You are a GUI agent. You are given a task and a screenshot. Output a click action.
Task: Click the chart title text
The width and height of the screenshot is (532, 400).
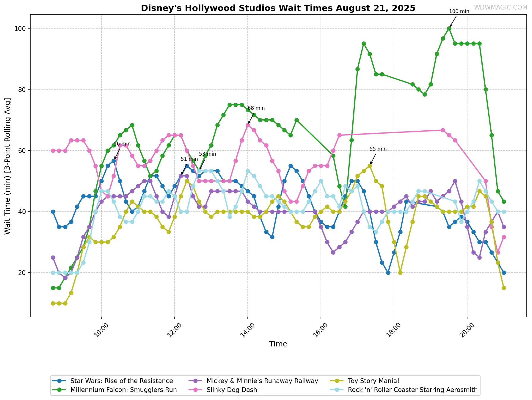pyautogui.click(x=278, y=8)
